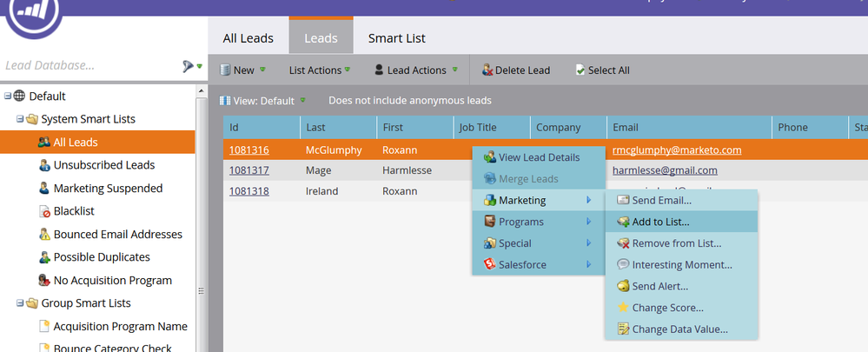Click the search filter icon beside Lead Database

(x=188, y=66)
